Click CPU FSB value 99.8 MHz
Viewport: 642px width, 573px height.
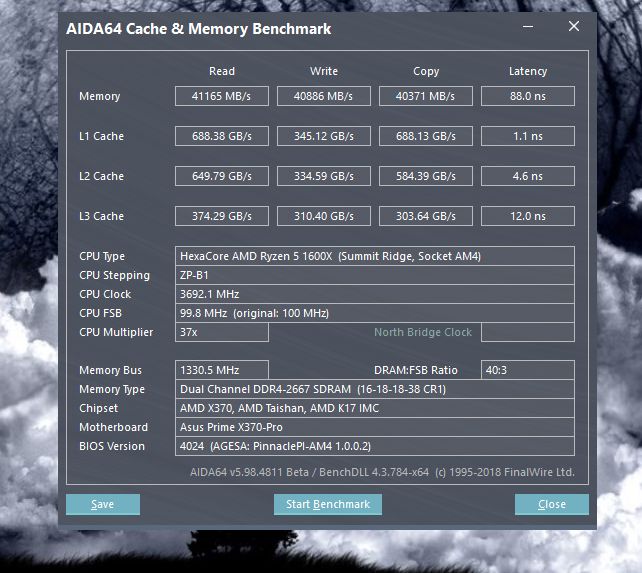[x=375, y=313]
